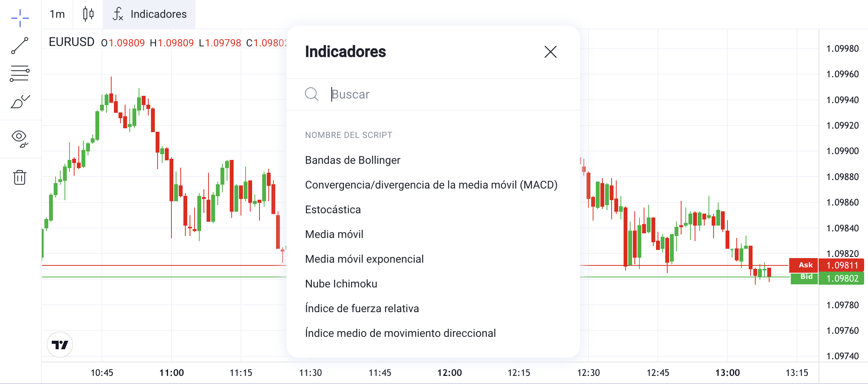Click the Indicadores toolbar button
This screenshot has height=384, width=868.
(x=149, y=14)
